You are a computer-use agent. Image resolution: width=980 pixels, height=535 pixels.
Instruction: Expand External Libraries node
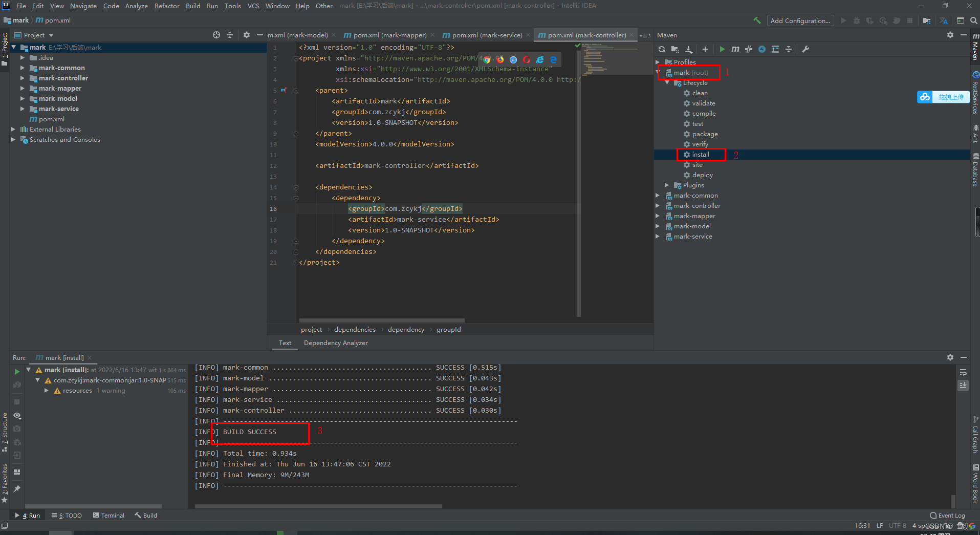pos(13,130)
